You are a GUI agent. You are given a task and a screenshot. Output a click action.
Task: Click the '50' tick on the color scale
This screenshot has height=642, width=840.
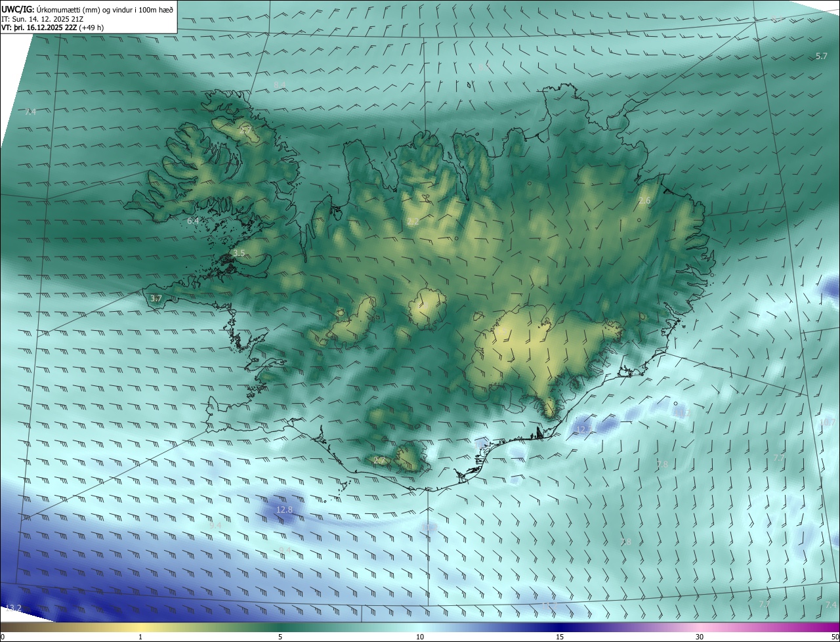pos(835,637)
